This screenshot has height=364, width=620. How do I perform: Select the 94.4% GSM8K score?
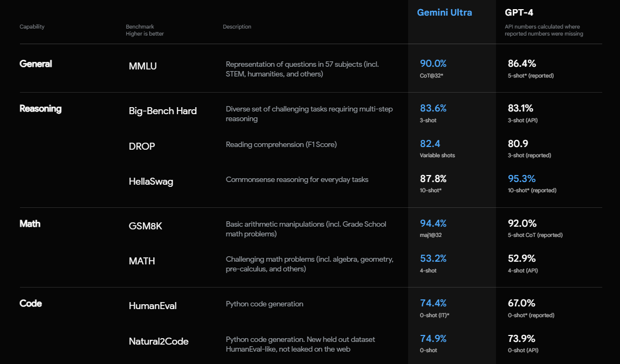433,223
